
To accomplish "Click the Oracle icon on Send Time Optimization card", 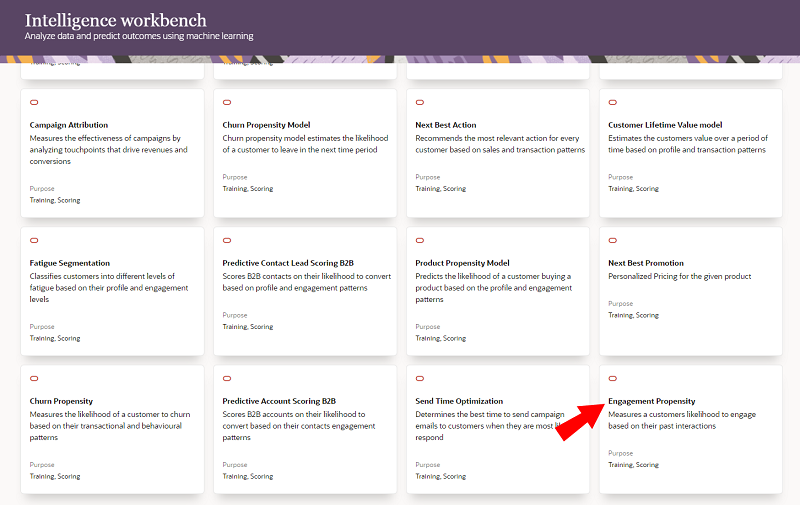I will pos(420,378).
